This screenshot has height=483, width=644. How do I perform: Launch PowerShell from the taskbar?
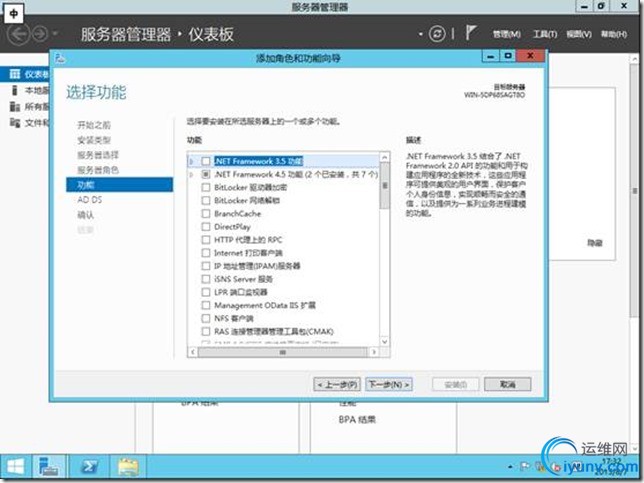click(x=90, y=467)
